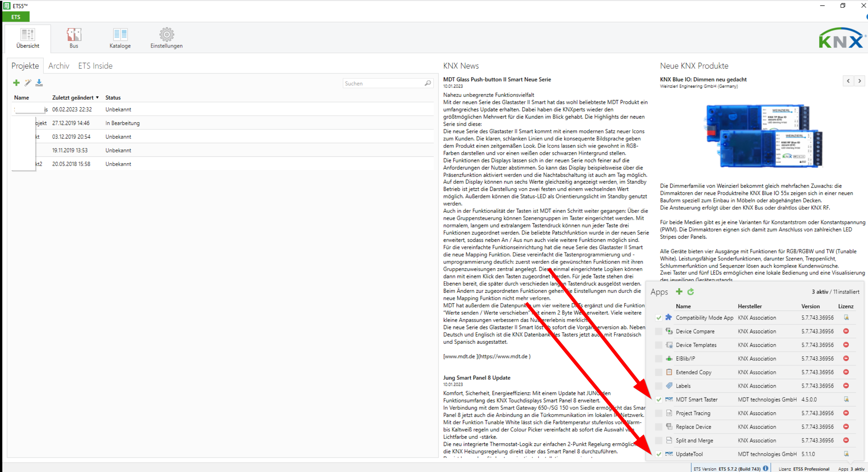Show previous KNX product with left chevron
The width and height of the screenshot is (868, 472).
click(x=848, y=81)
